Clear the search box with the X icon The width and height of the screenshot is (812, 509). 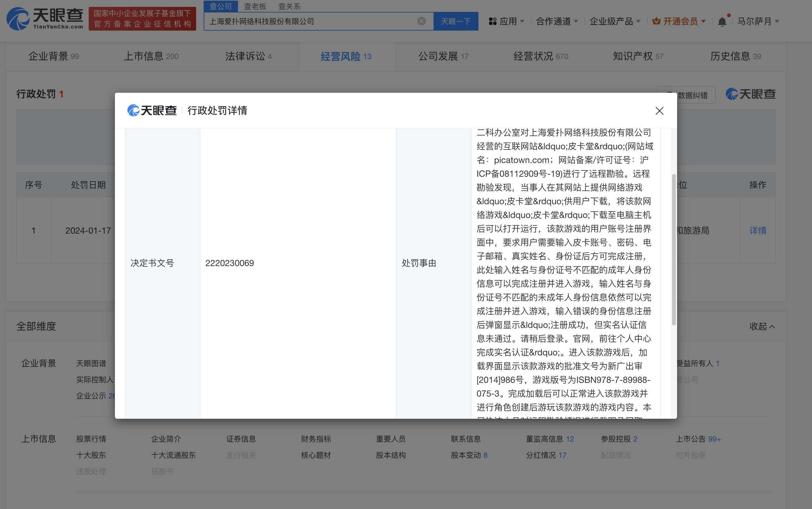421,21
